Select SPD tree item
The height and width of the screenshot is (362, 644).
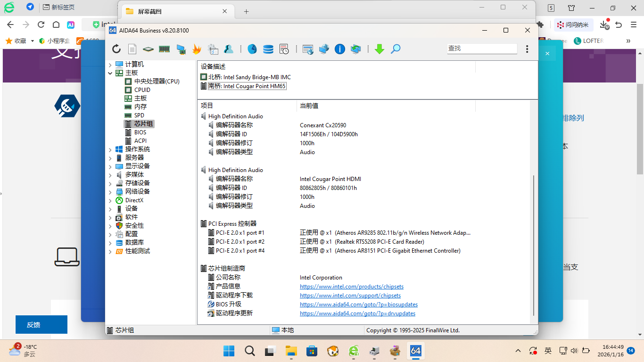pyautogui.click(x=139, y=115)
